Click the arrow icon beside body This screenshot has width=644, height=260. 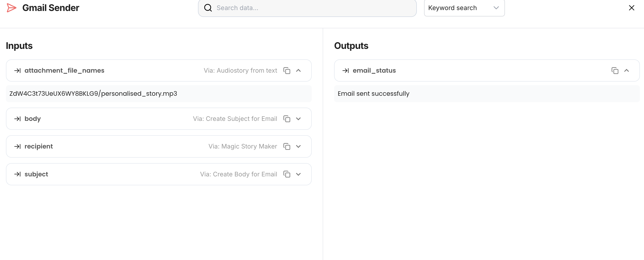click(18, 119)
